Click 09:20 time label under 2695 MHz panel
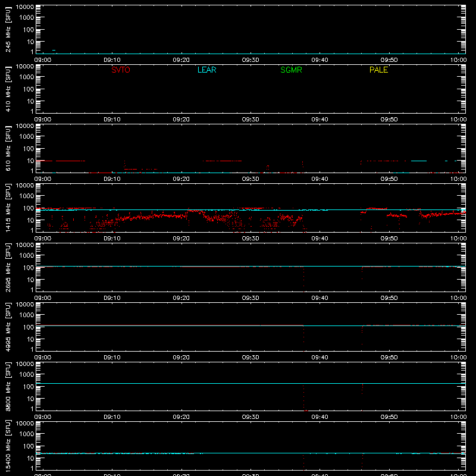Viewport: 476px width, 476px height. click(x=181, y=298)
